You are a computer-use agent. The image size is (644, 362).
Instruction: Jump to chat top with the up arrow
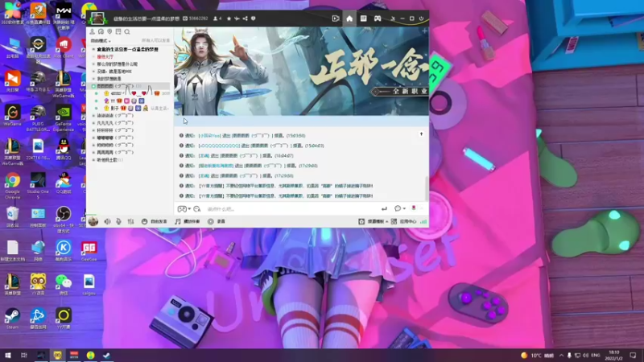(421, 134)
